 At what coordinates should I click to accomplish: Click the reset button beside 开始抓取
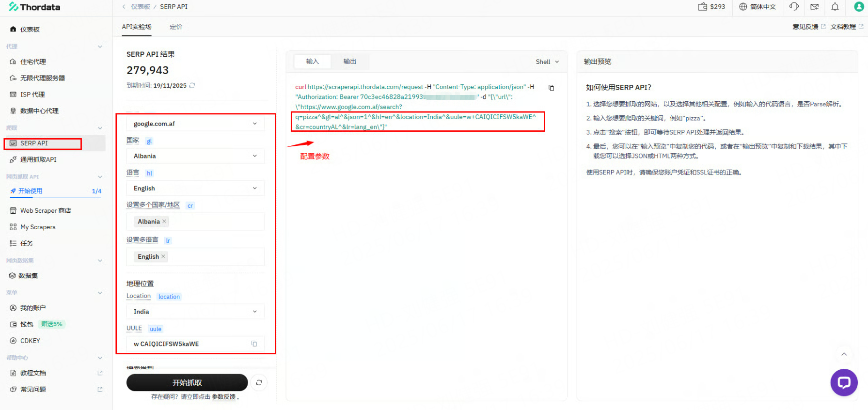point(259,382)
